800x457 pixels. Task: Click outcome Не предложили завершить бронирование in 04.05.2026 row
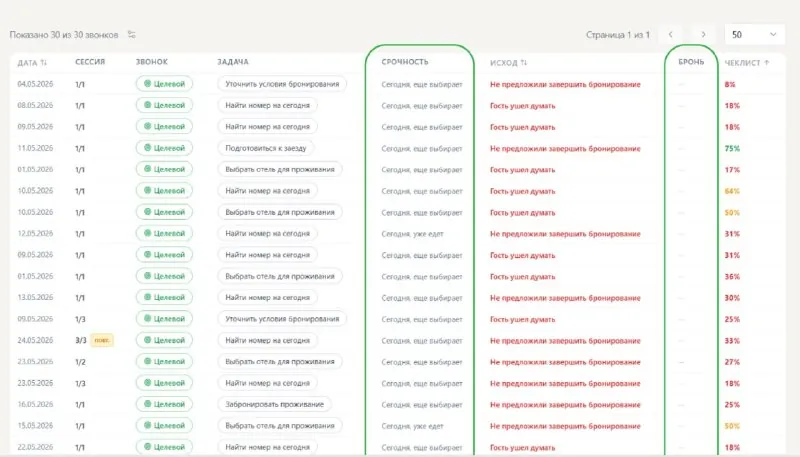coord(565,84)
